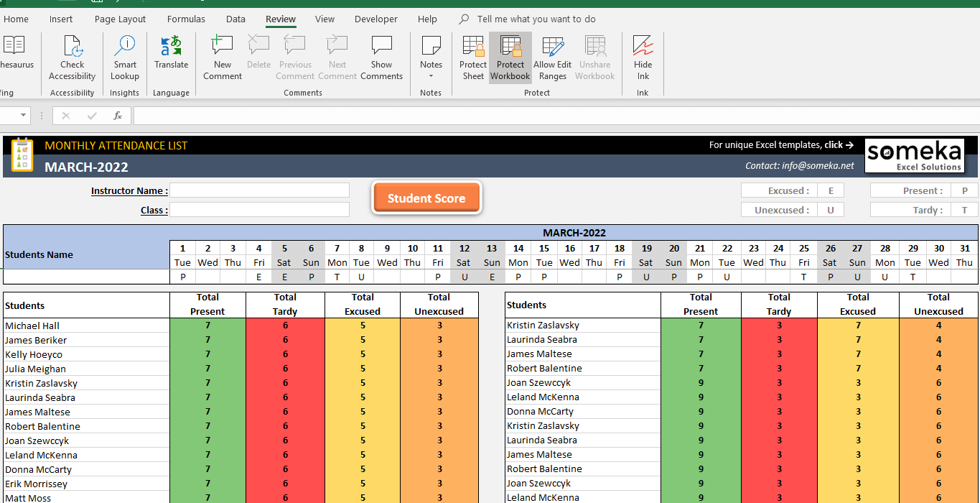Open Allow Edit Ranges
Viewport: 980px width, 503px height.
point(552,57)
